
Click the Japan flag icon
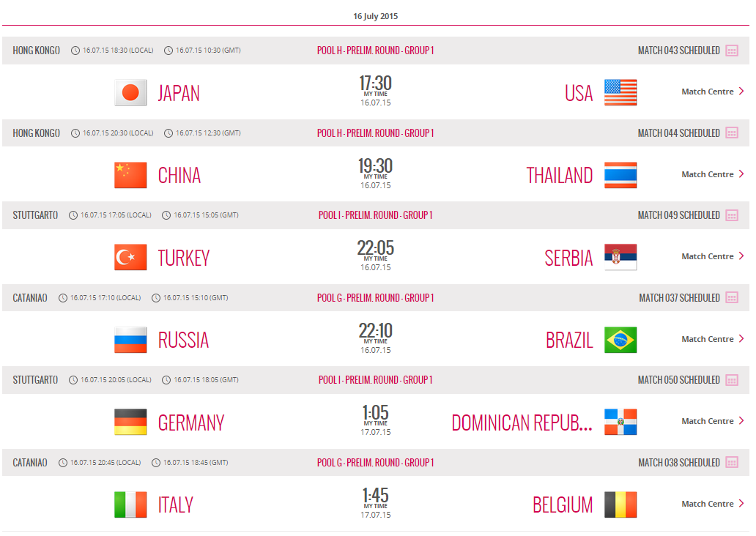(x=130, y=92)
